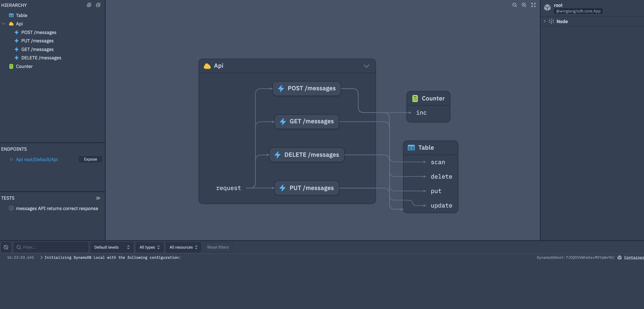Select DELETE /messages in the hierarchy

coord(41,58)
